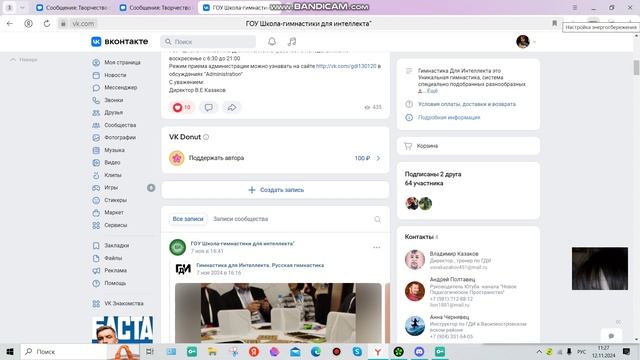Open contact Анна Чернявец
The image size is (640, 360).
click(x=449, y=317)
